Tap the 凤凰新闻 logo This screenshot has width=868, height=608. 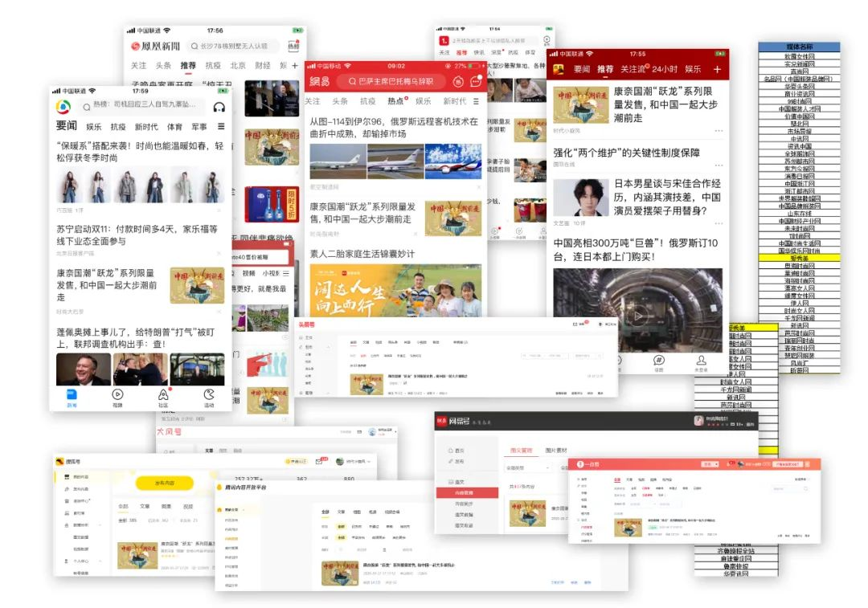(x=156, y=46)
